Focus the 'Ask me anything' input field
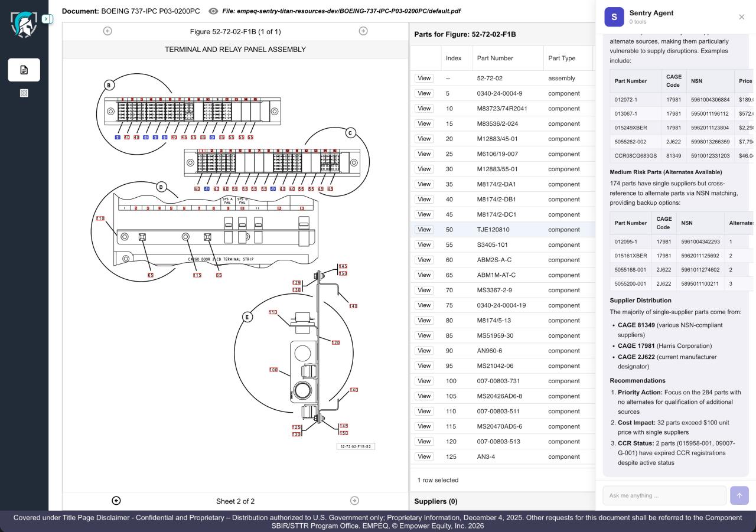756x532 pixels. 664,495
